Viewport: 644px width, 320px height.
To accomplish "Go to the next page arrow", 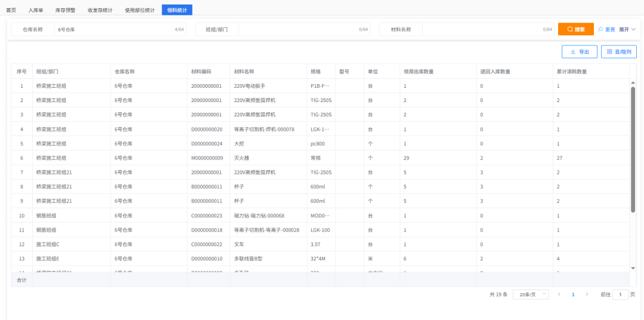I will [587, 294].
